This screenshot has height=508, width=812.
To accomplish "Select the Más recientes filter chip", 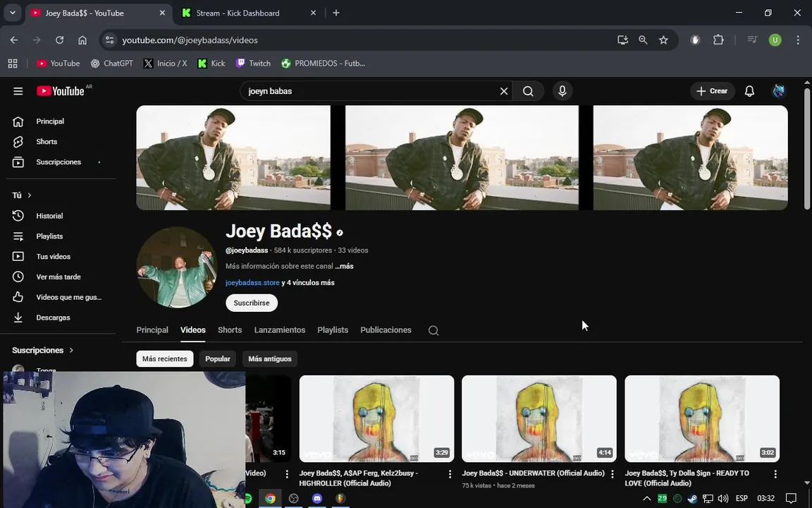I will (x=165, y=358).
